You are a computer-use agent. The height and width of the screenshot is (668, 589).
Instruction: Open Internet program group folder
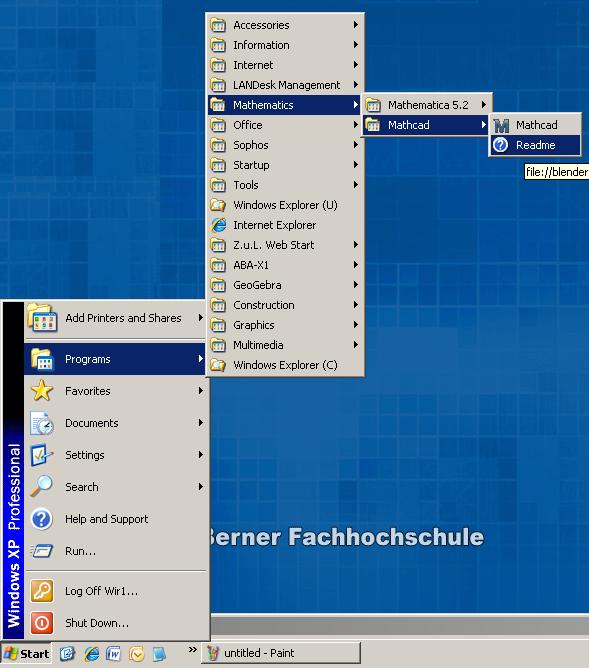pos(285,65)
